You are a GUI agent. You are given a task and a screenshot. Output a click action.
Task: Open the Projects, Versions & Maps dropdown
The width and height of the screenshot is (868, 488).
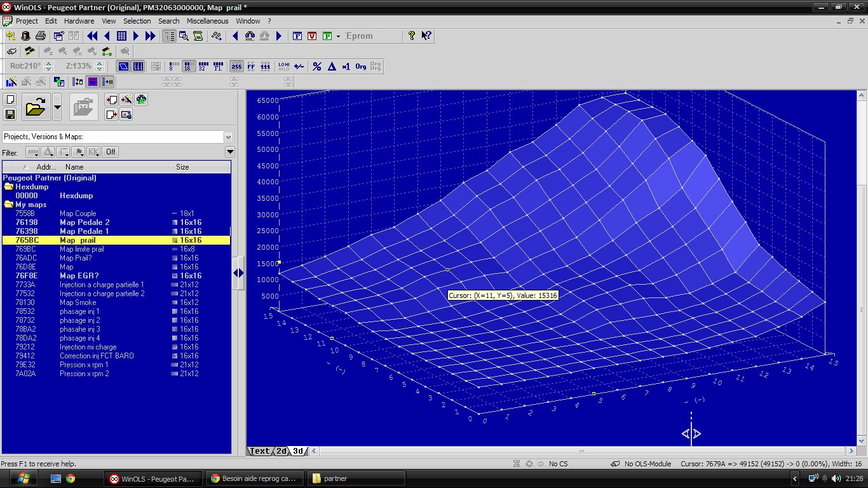(x=228, y=137)
